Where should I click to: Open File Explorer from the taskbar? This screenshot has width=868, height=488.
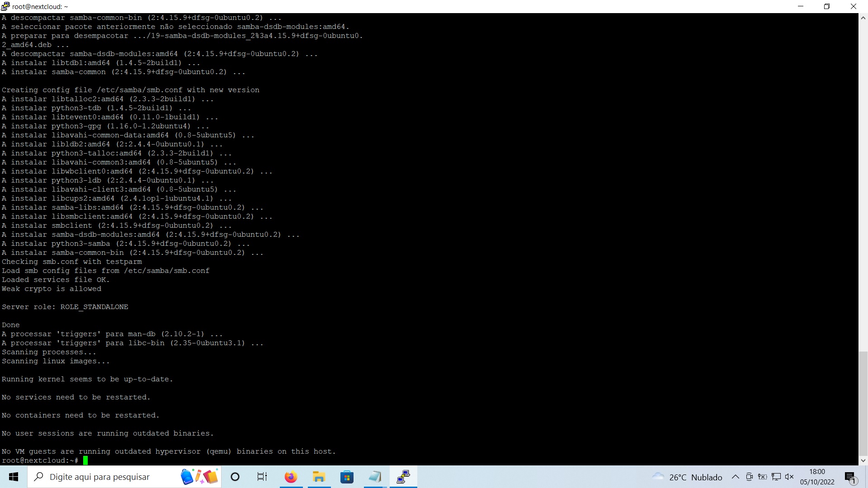319,477
